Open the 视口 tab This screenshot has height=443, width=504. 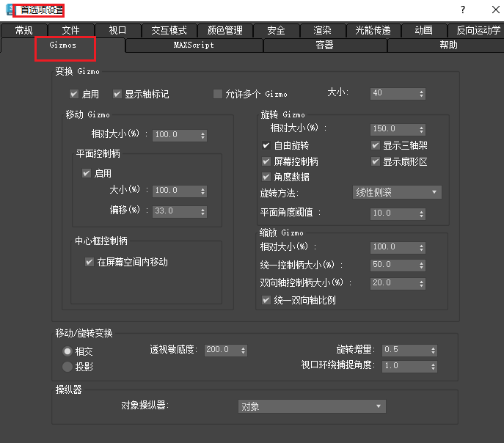click(117, 31)
